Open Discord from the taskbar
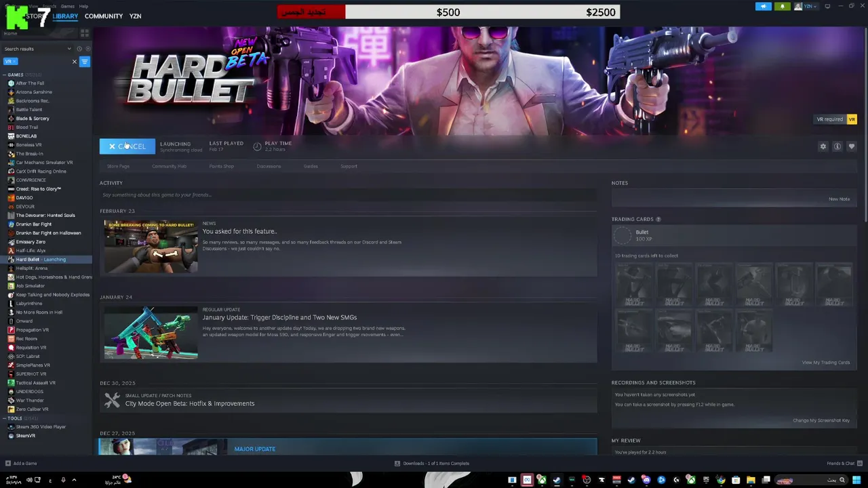The height and width of the screenshot is (488, 868). [x=646, y=480]
